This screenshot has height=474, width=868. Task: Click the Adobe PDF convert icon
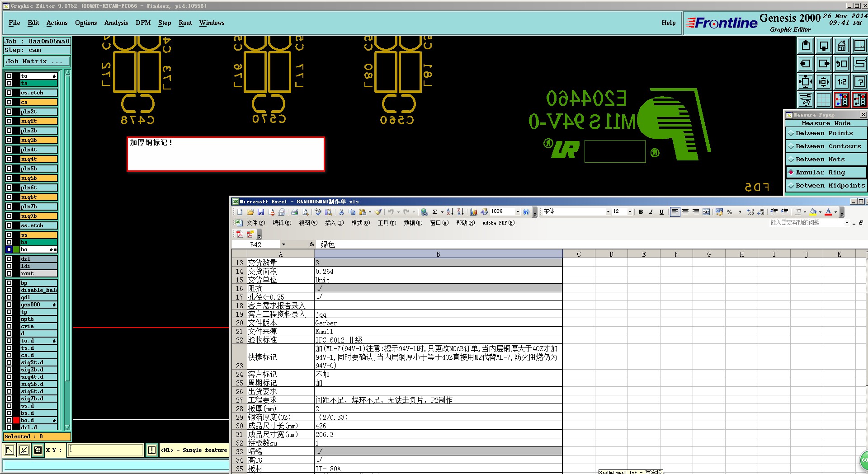(240, 234)
